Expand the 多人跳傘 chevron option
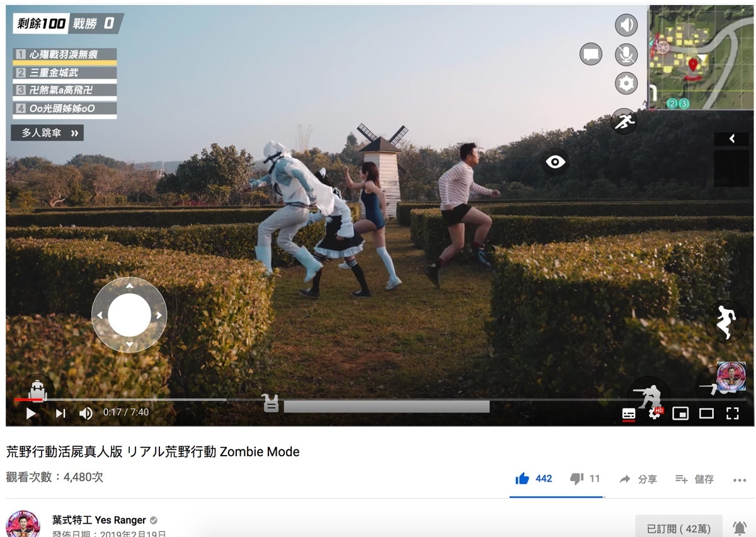Screen dimensions: 756x537 pos(47,133)
